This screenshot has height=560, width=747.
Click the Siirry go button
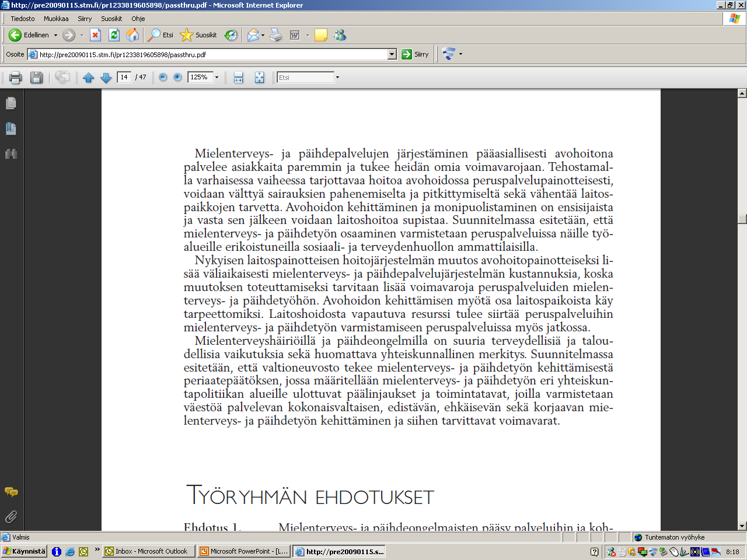(416, 54)
